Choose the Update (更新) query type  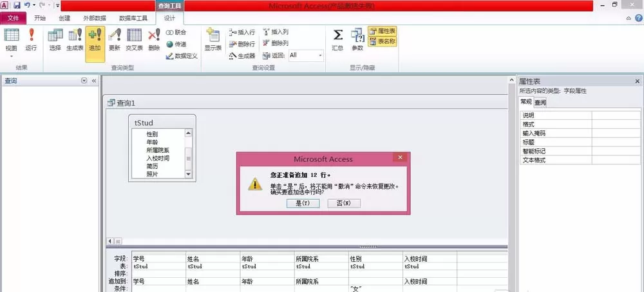(x=115, y=41)
